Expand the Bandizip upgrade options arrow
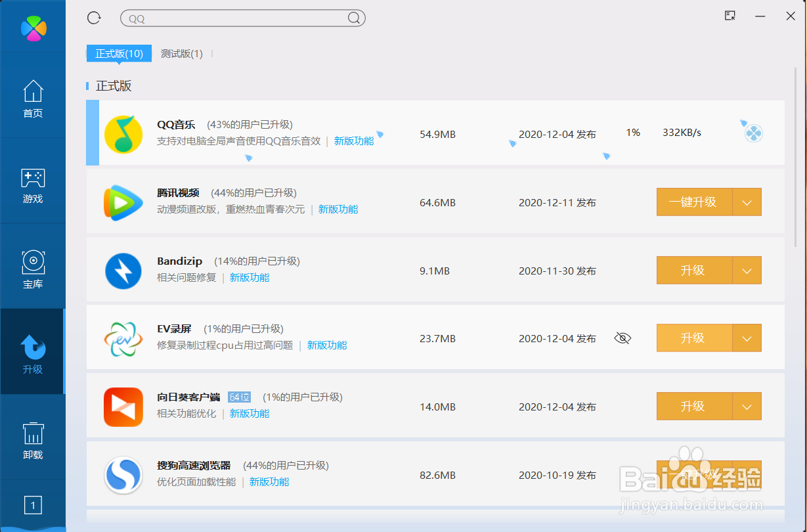This screenshot has height=532, width=807. click(747, 270)
